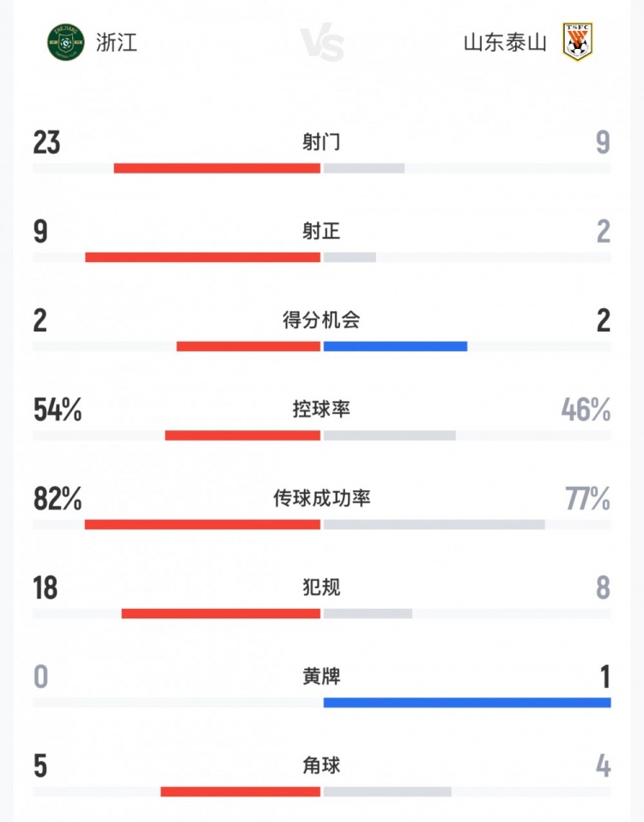Select the 射门 stat label
This screenshot has width=644, height=822.
[321, 142]
